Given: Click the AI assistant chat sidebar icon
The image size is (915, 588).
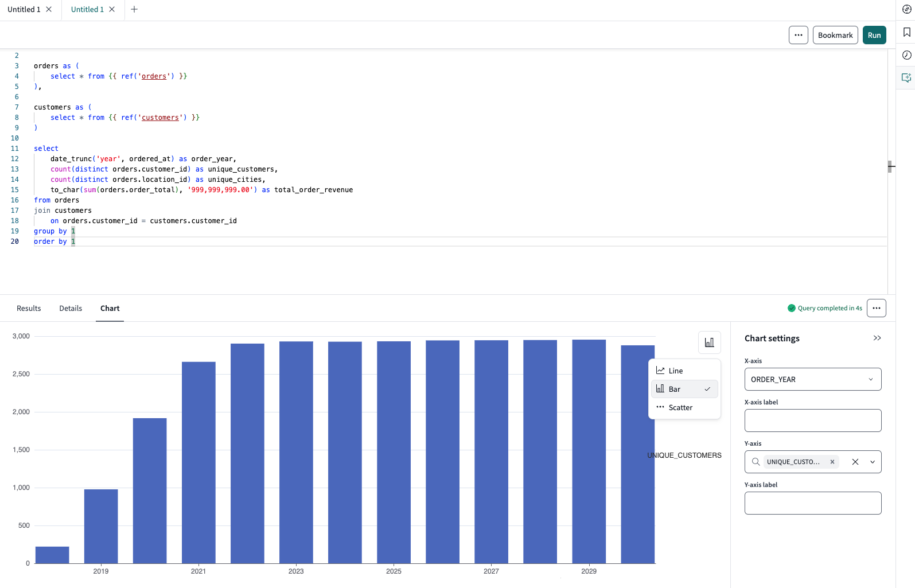Looking at the screenshot, I should (906, 78).
